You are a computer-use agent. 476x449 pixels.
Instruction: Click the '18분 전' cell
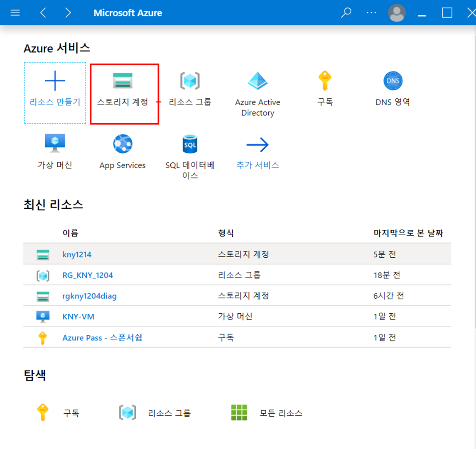387,275
